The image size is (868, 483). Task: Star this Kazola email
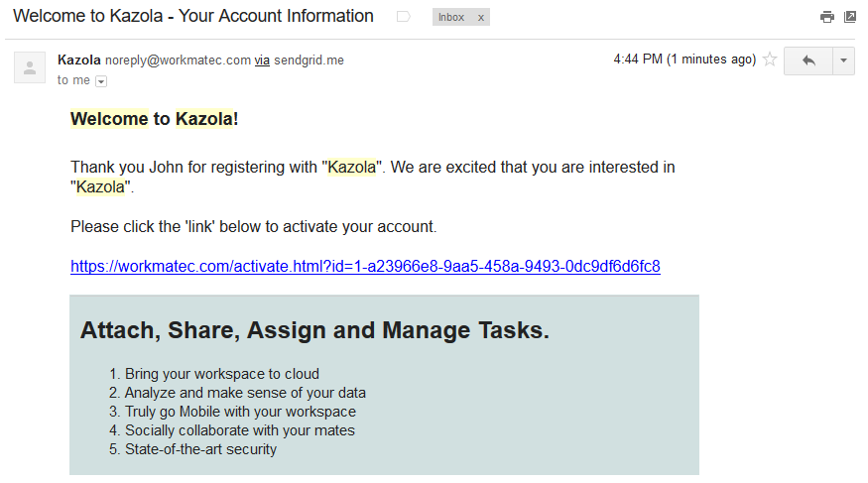coord(770,60)
